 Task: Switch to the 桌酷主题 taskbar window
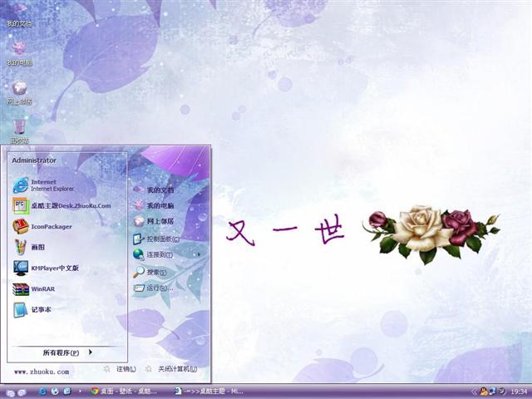209,392
